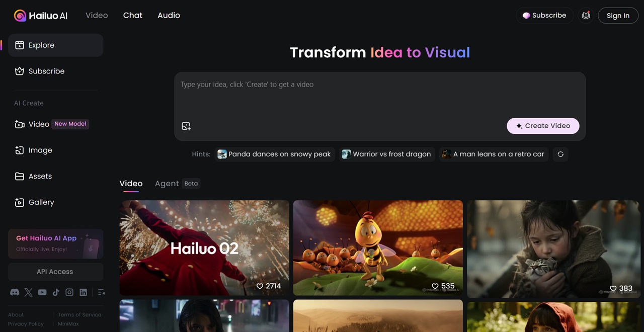Screen dimensions: 644x332
Task: Open Assets in the sidebar
Action: (x=56, y=177)
